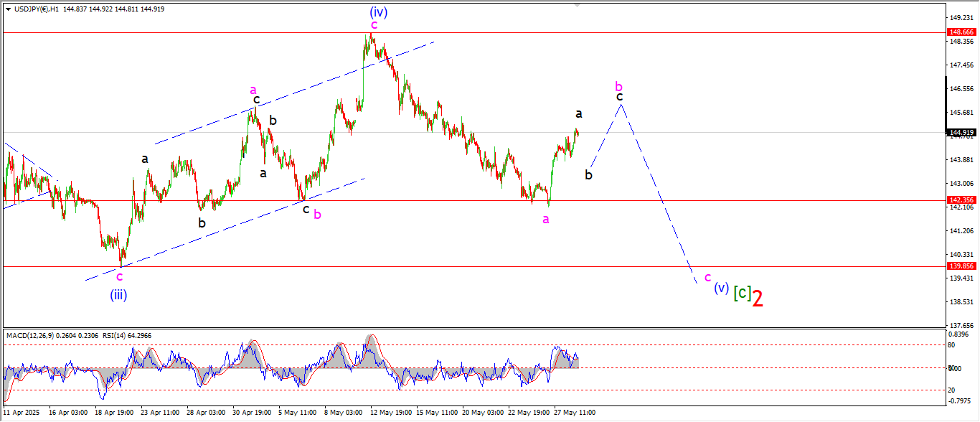Select the blue (v) wave label

pyautogui.click(x=721, y=288)
